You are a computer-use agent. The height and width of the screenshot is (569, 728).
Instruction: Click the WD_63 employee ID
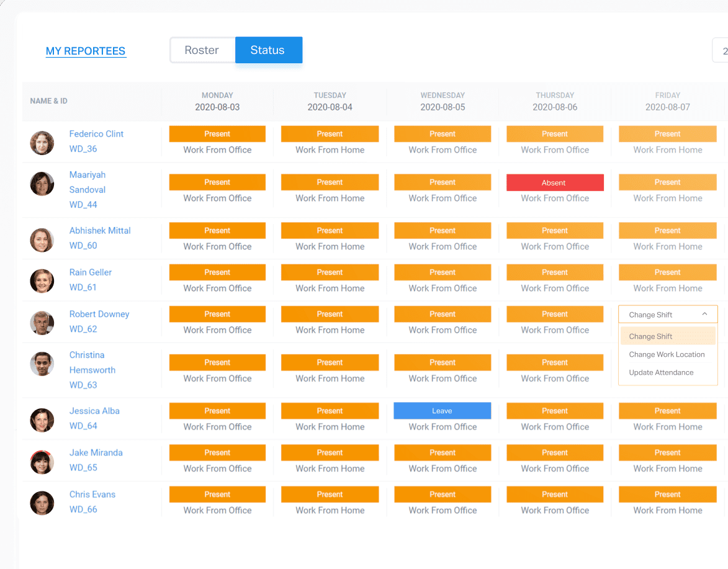(x=83, y=385)
